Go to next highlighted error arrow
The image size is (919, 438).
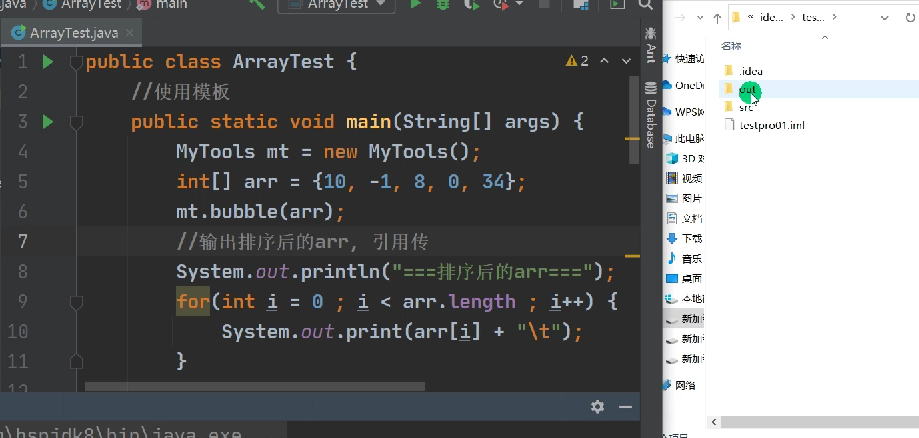click(x=626, y=61)
